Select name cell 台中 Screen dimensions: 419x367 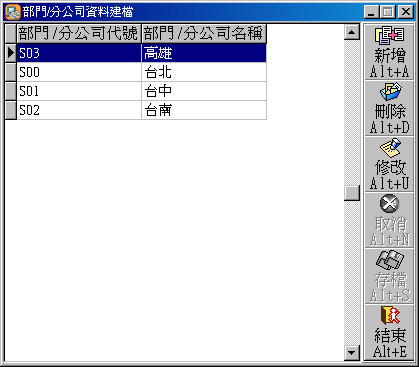click(x=204, y=91)
